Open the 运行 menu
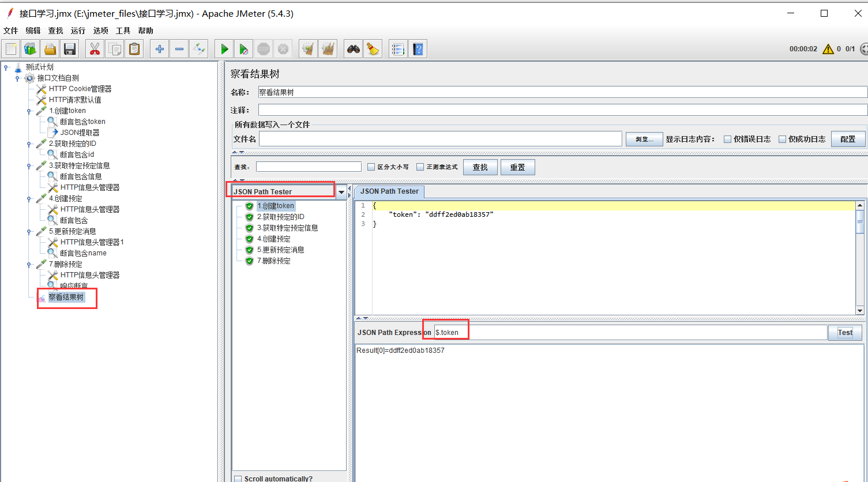 coord(78,31)
